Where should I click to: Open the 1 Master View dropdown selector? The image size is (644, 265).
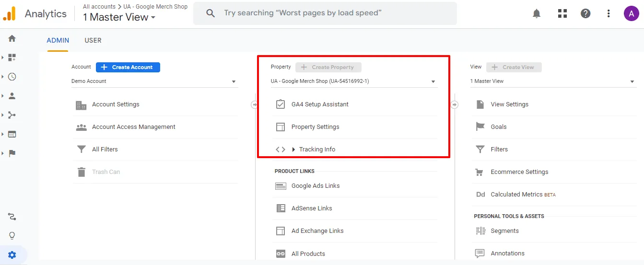[552, 81]
